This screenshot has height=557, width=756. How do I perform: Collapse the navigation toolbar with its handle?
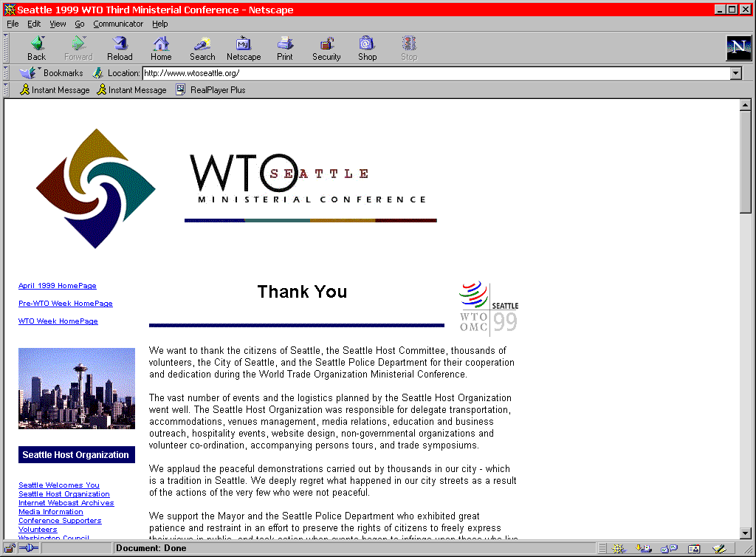coord(6,48)
